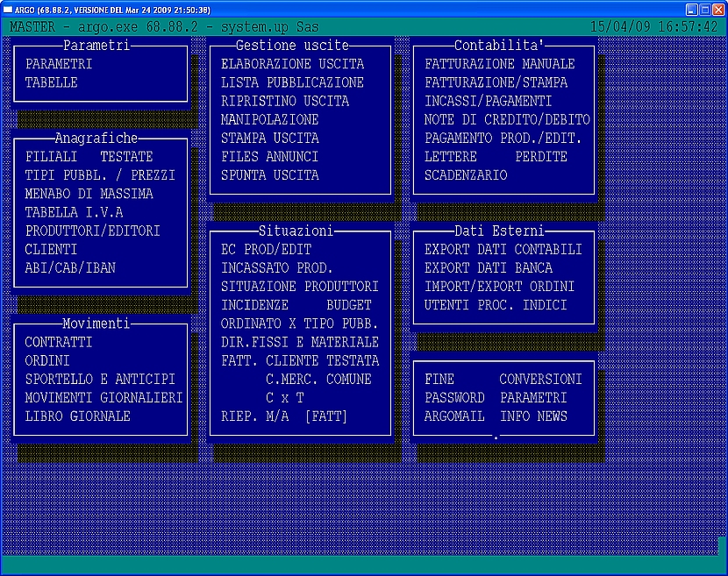The width and height of the screenshot is (728, 576).
Task: Open the PARAMETRI entry under Parametri
Action: [58, 64]
